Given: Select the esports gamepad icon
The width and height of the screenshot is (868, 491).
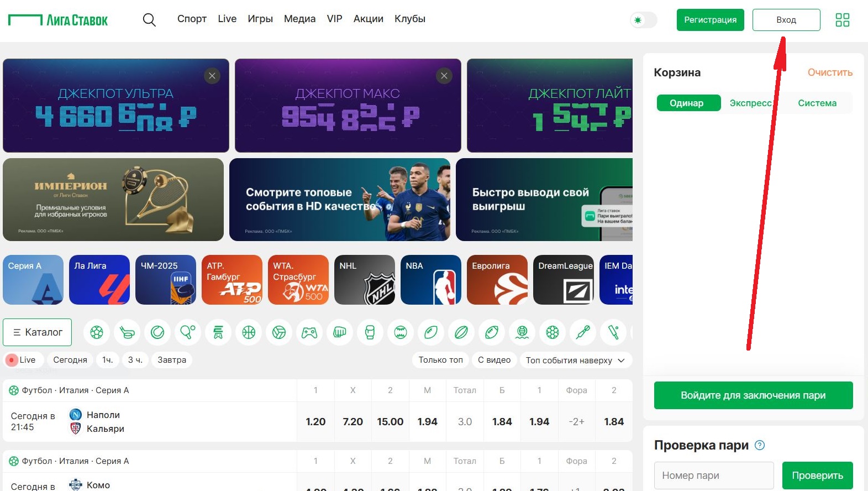Looking at the screenshot, I should pos(309,332).
